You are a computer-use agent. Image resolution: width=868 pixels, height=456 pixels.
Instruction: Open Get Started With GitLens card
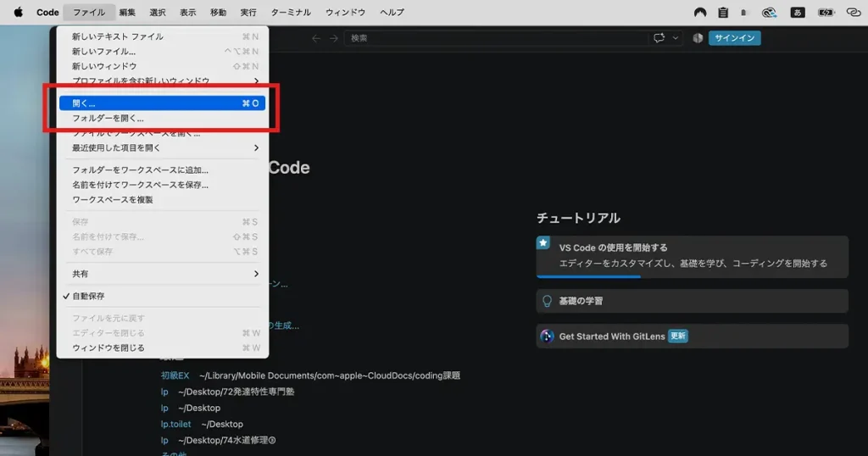(692, 336)
